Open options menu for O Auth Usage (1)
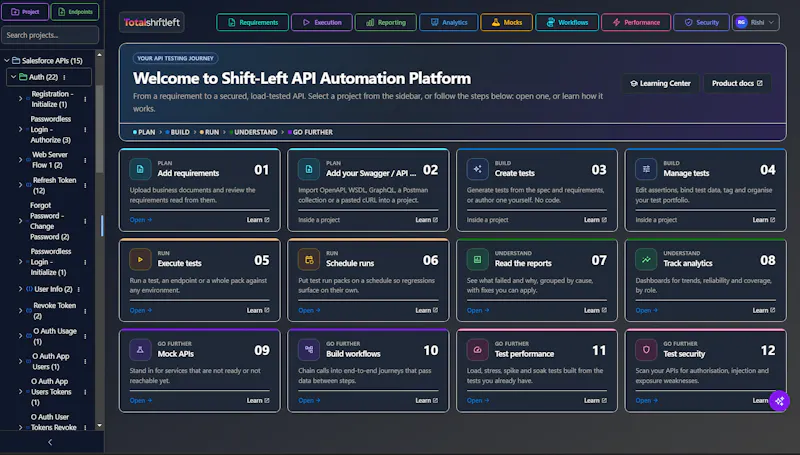This screenshot has width=800, height=455. pyautogui.click(x=85, y=336)
